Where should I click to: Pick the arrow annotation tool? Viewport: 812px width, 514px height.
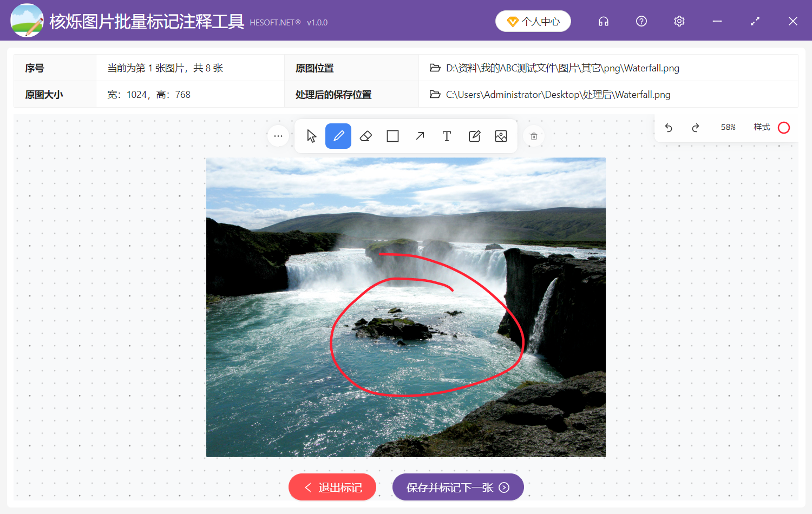(420, 136)
